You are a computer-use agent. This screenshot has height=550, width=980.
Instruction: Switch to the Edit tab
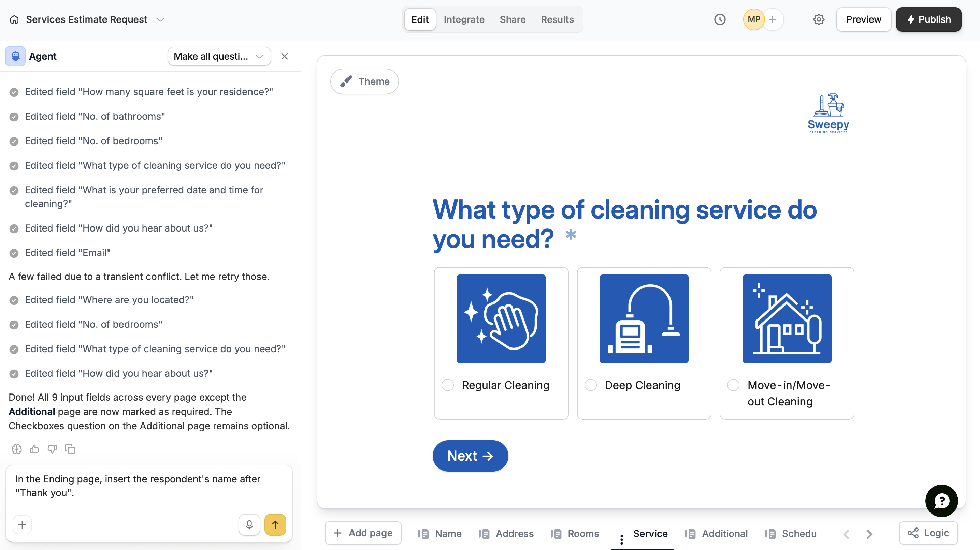(x=420, y=19)
